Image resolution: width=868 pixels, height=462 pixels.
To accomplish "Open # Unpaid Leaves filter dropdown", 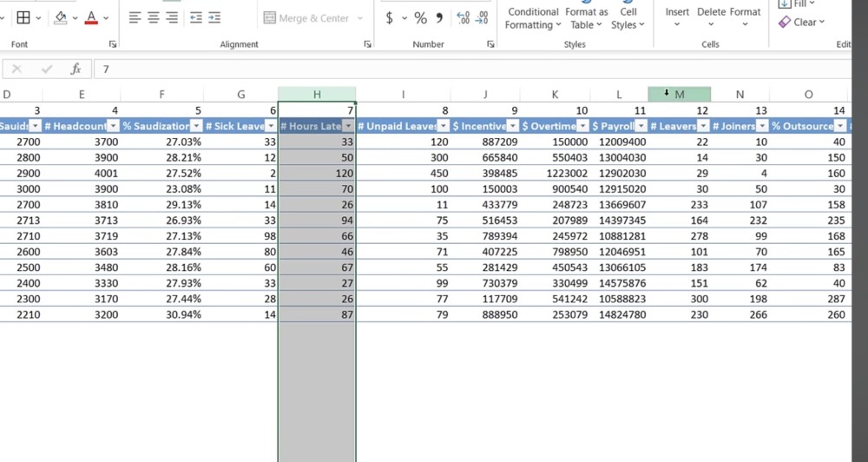I will pyautogui.click(x=443, y=126).
